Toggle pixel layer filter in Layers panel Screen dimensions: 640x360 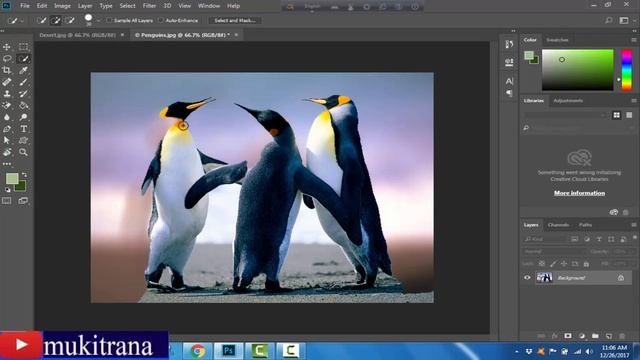click(x=574, y=239)
